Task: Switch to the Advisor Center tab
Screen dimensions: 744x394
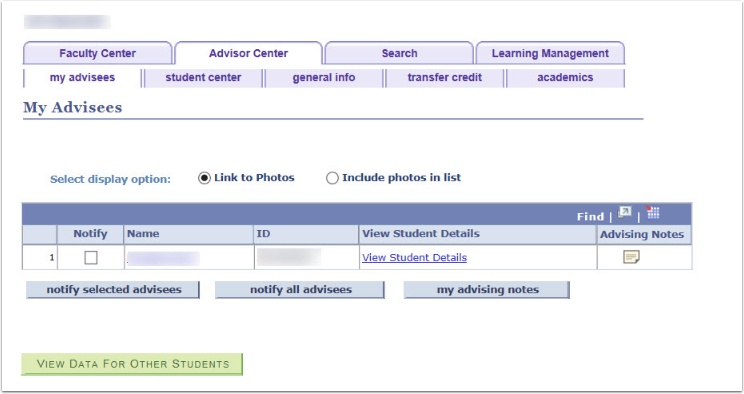Action: (248, 53)
